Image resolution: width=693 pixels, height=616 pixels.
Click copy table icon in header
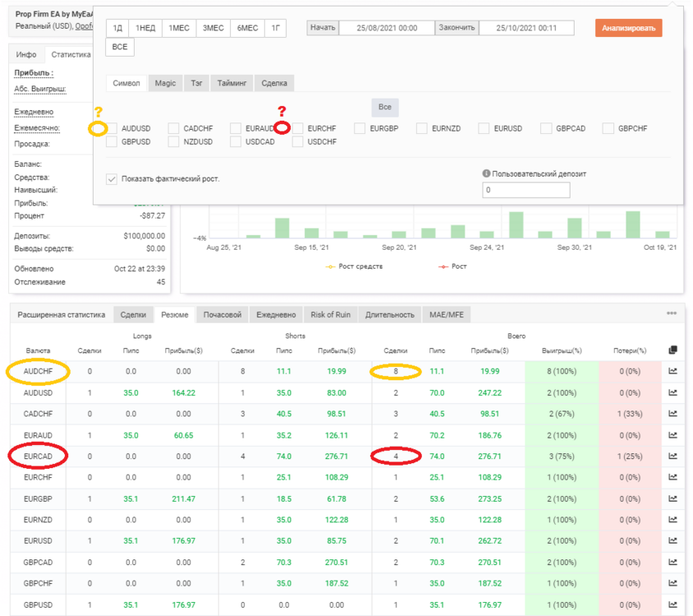tap(672, 350)
